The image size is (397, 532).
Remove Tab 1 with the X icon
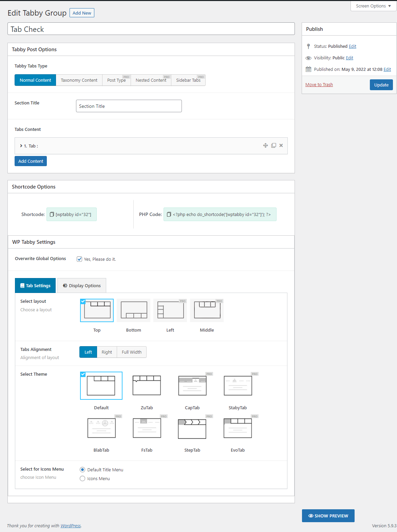(x=281, y=145)
